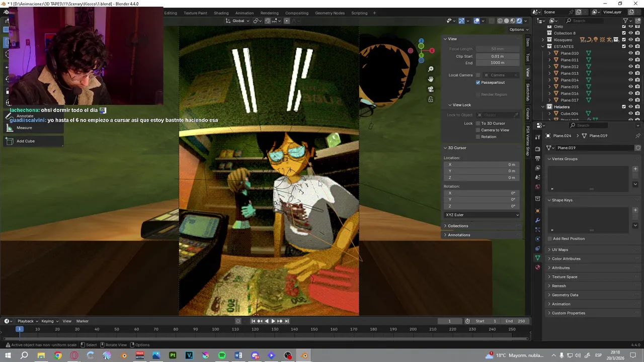Open the outliner filter funnel
The height and width of the screenshot is (362, 644).
tap(626, 21)
